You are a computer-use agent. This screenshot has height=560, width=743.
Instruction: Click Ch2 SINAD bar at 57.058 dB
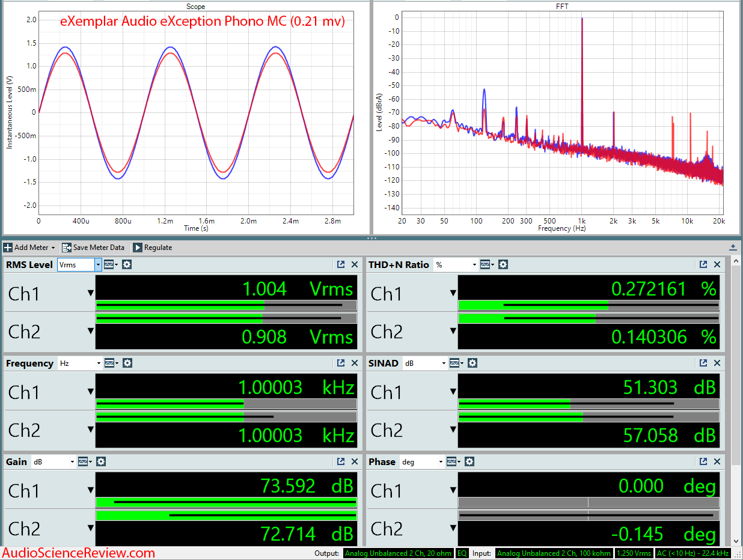click(589, 417)
